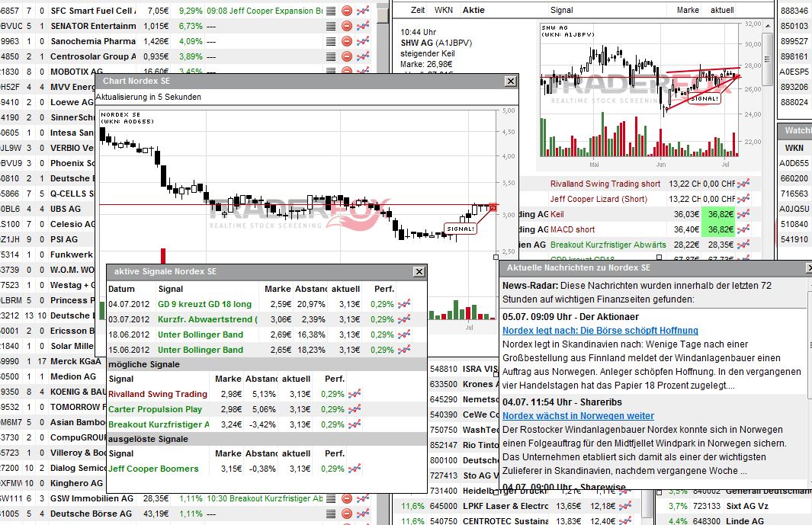812x525 pixels.
Task: Open chart icon for Centrosolar Group row
Action: tap(362, 56)
